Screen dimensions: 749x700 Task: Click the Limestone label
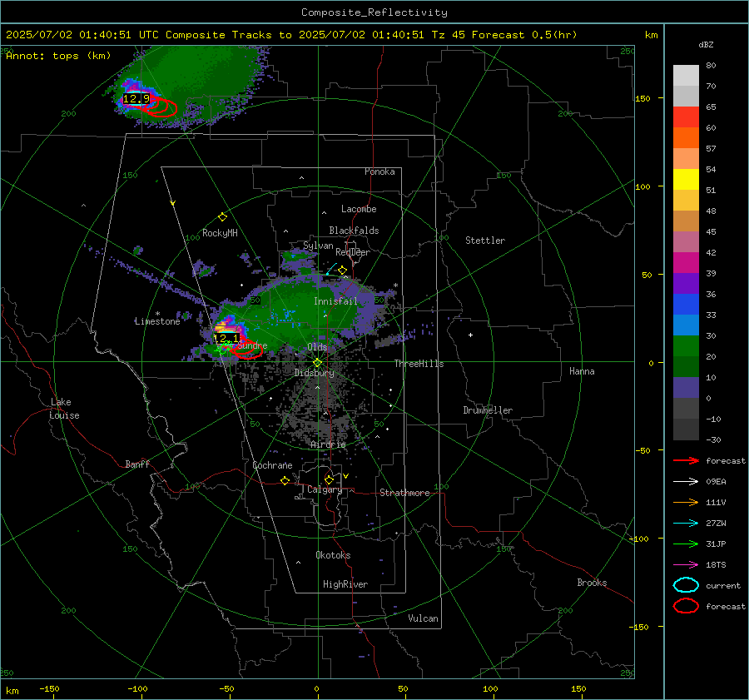(157, 321)
